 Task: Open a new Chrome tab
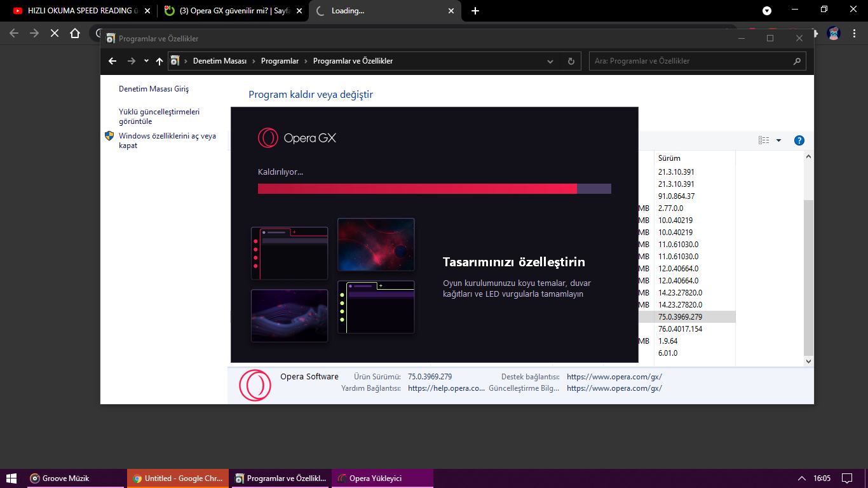pyautogui.click(x=475, y=11)
